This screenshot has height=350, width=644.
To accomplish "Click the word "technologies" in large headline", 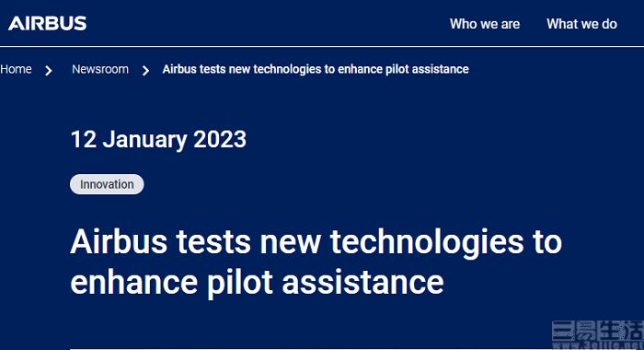I will 427,242.
